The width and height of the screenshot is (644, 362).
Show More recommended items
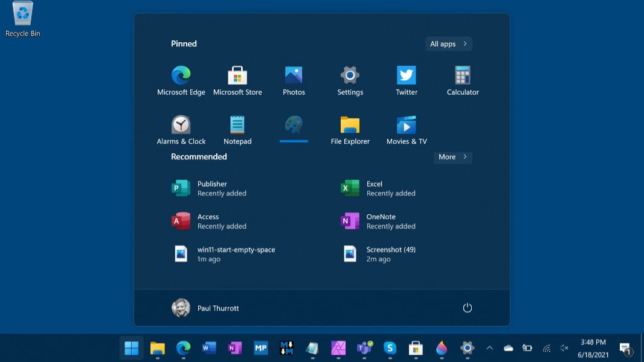pyautogui.click(x=452, y=157)
